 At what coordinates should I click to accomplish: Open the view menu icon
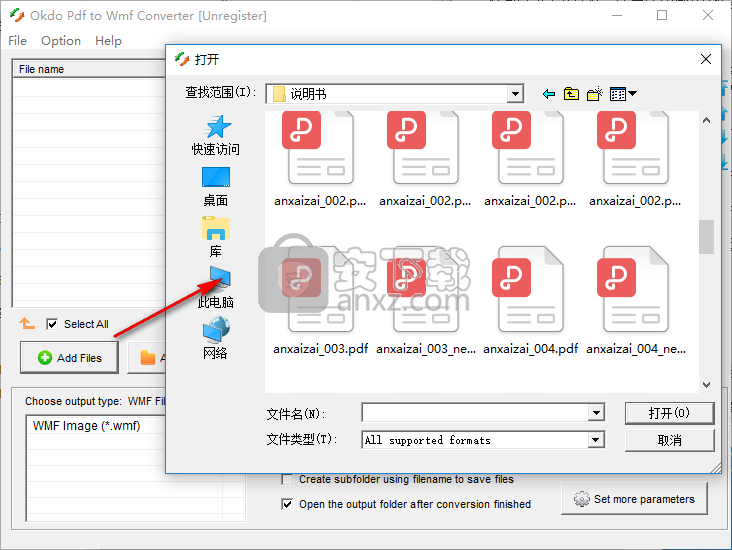coord(623,94)
